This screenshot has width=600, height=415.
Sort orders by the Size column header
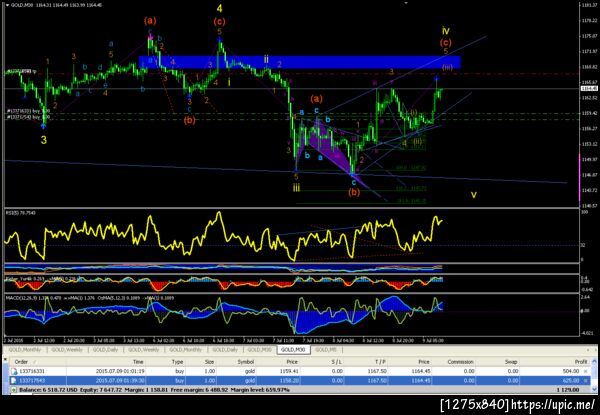click(209, 361)
